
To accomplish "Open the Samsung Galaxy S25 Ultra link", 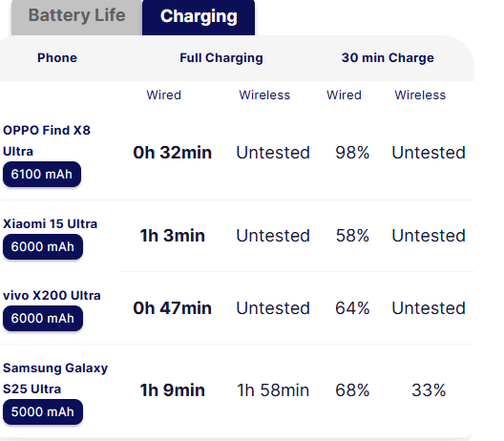I will pyautogui.click(x=55, y=378).
